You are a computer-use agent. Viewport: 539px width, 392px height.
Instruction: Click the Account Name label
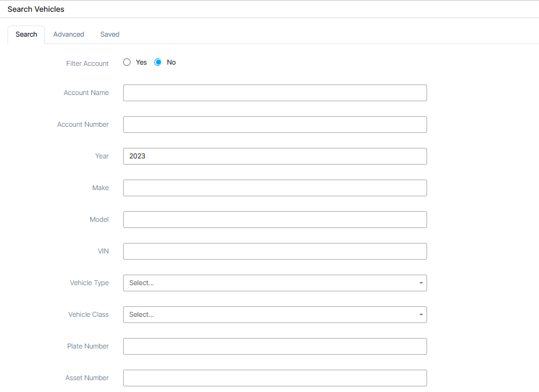coord(86,93)
